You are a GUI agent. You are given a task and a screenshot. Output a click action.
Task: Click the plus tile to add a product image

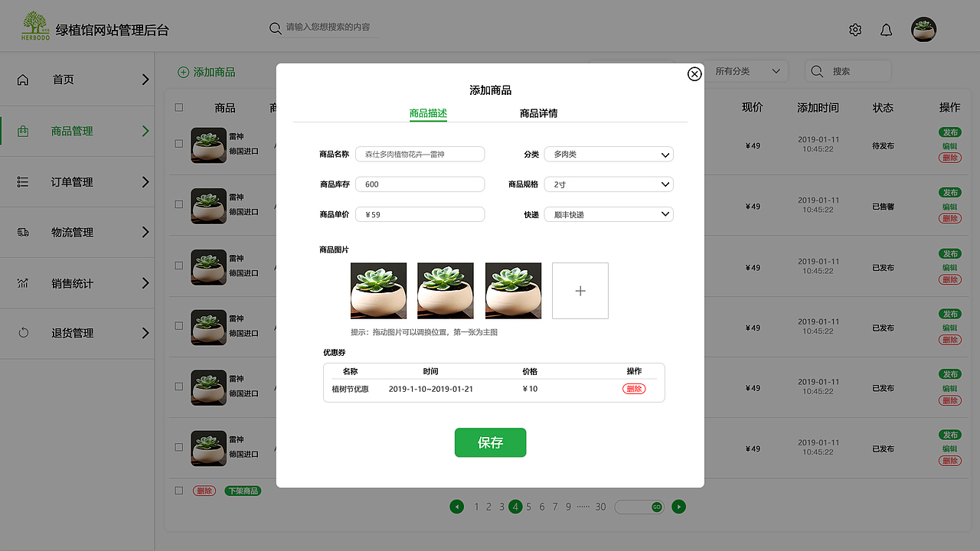(x=580, y=291)
